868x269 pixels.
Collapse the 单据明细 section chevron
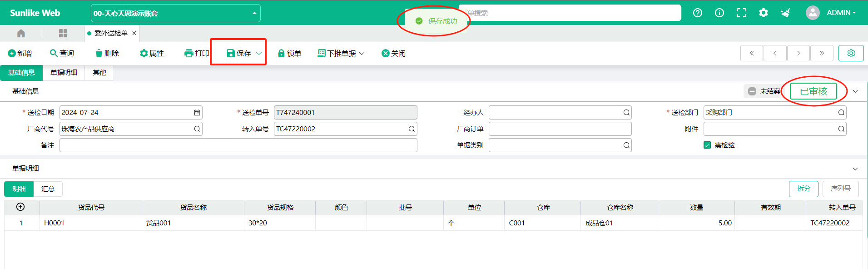tap(855, 169)
